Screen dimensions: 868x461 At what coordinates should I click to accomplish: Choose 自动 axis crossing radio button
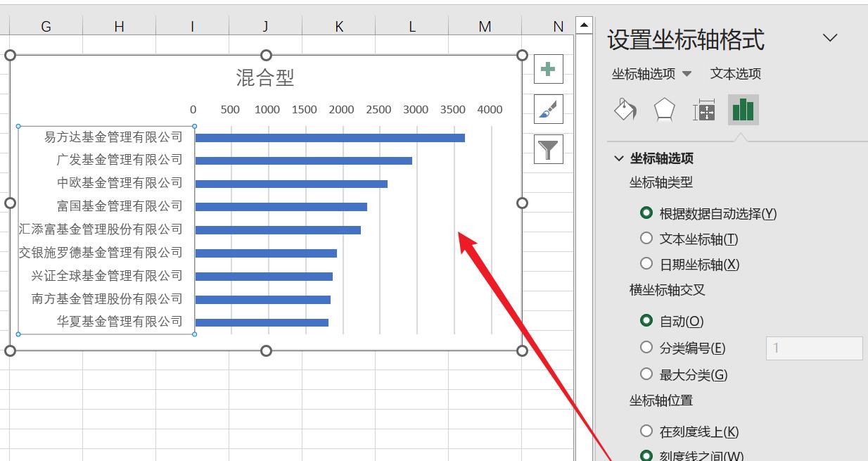[646, 320]
